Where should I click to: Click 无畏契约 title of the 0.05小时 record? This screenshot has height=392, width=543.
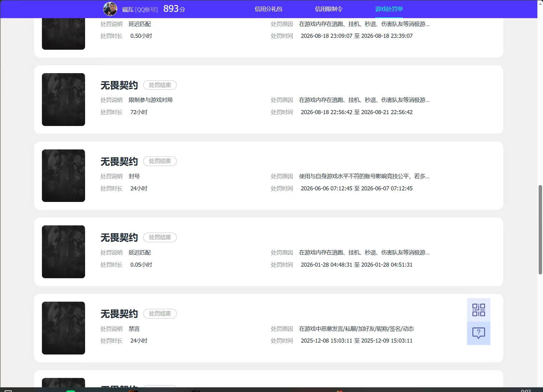pyautogui.click(x=119, y=238)
